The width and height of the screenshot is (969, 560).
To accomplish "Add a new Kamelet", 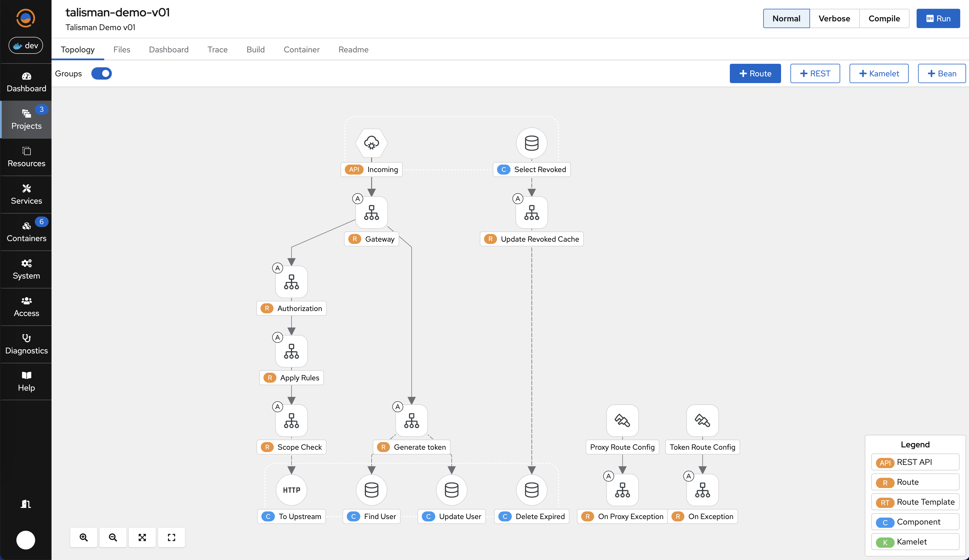I will tap(879, 73).
